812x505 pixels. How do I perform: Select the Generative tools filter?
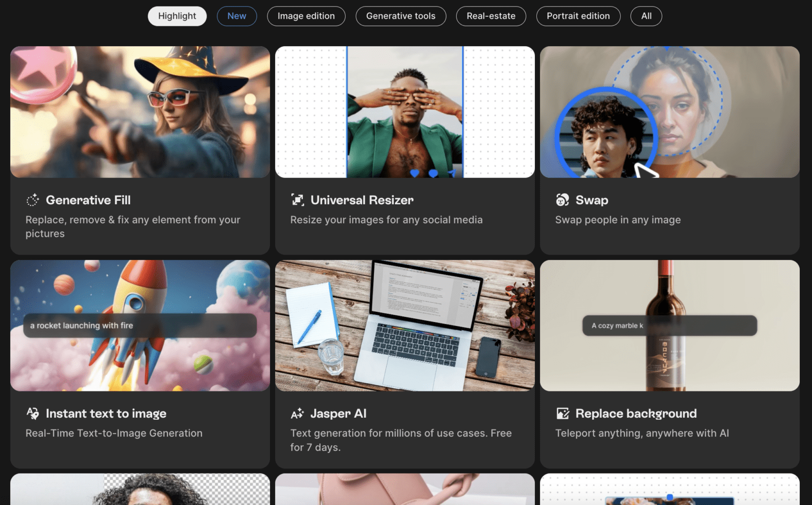click(x=400, y=16)
